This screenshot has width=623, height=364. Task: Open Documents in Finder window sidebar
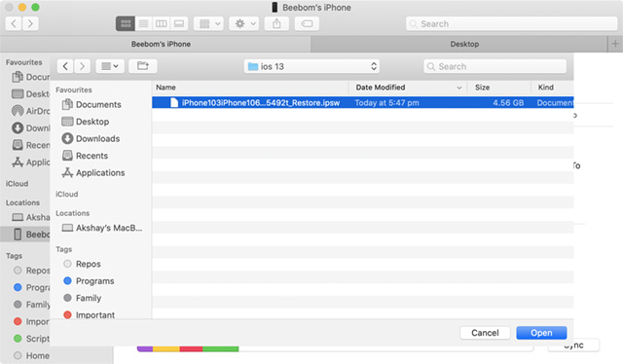click(x=31, y=77)
